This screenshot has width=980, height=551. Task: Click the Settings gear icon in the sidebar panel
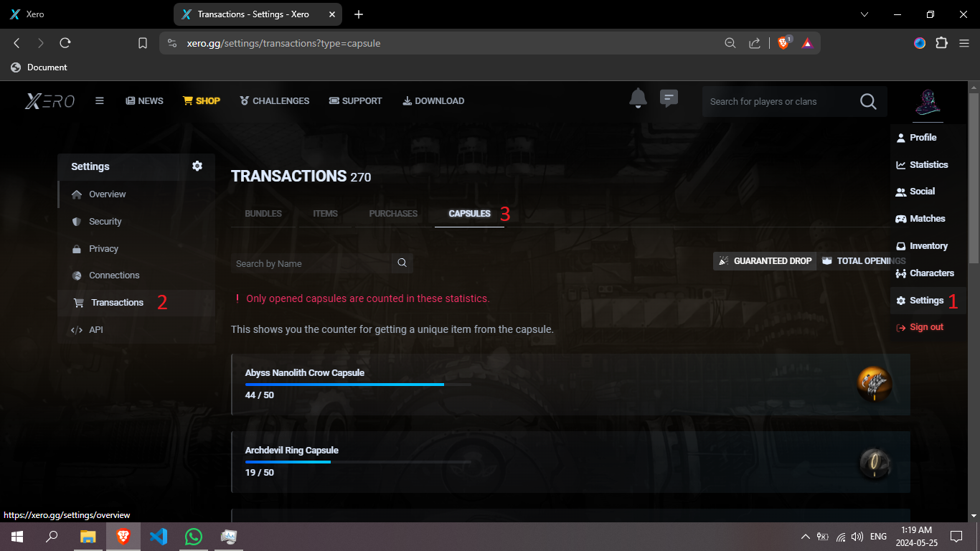point(197,166)
